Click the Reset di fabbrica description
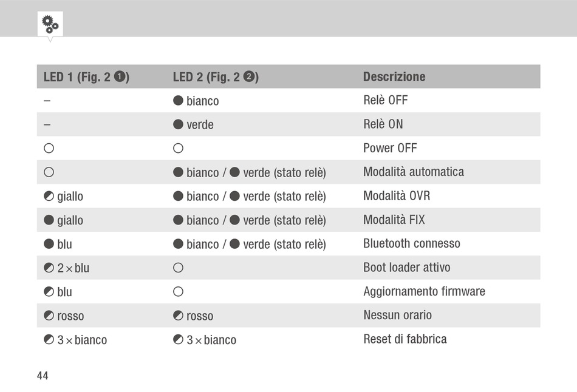The width and height of the screenshot is (577, 392). click(405, 339)
